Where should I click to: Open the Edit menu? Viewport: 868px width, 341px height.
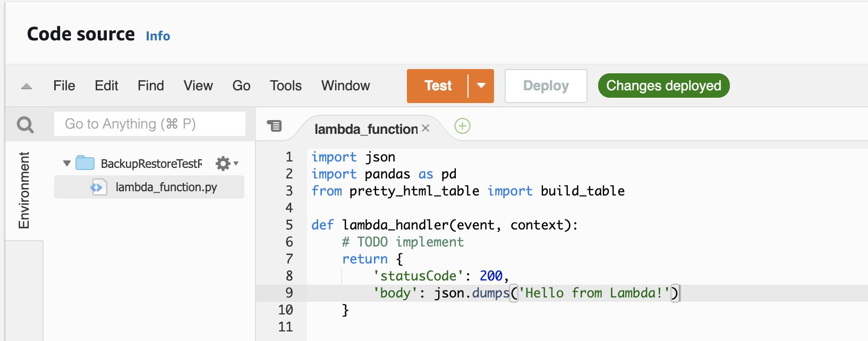pos(106,86)
